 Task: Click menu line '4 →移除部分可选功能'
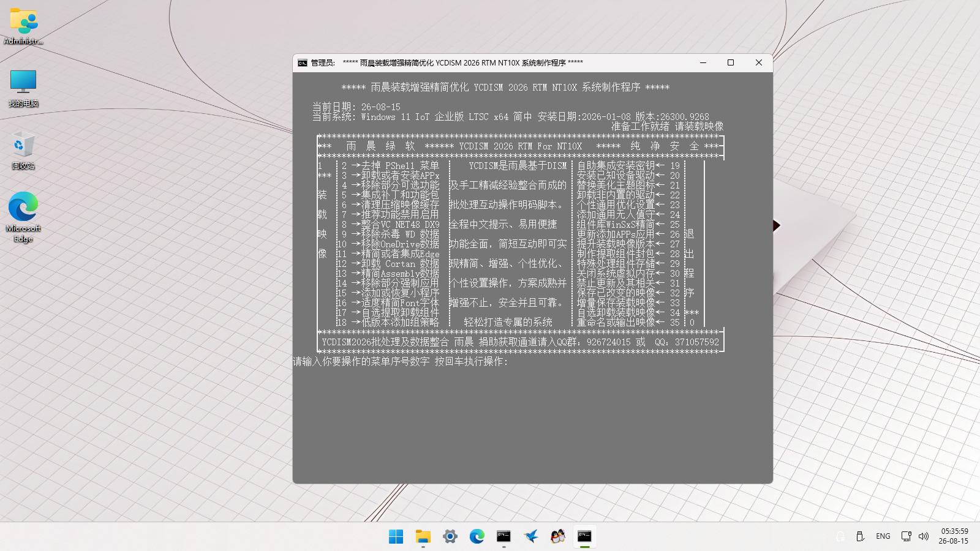coord(390,186)
